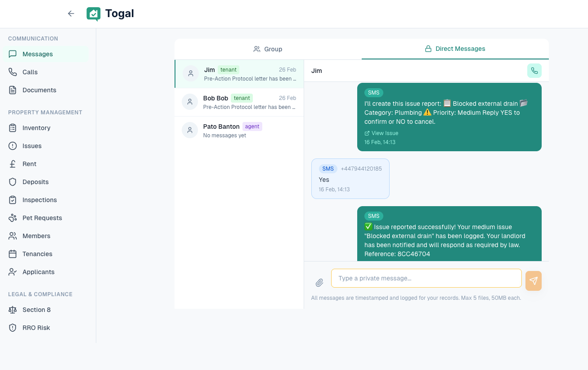Screen dimensions: 588x370
Task: Open the Rent management icon
Action: [13, 164]
